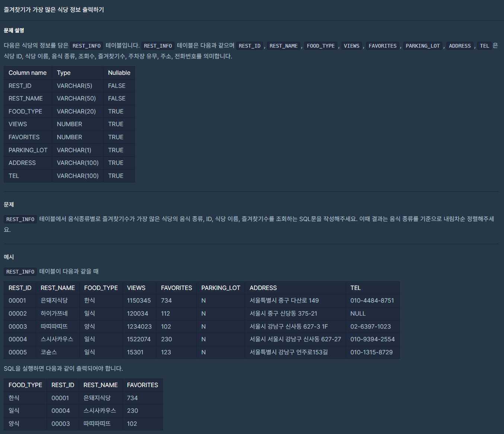This screenshot has width=504, height=434.
Task: Click the title "즐겨찾기가 가장 많은 식당 정보 출력하기"
Action: 54,10
